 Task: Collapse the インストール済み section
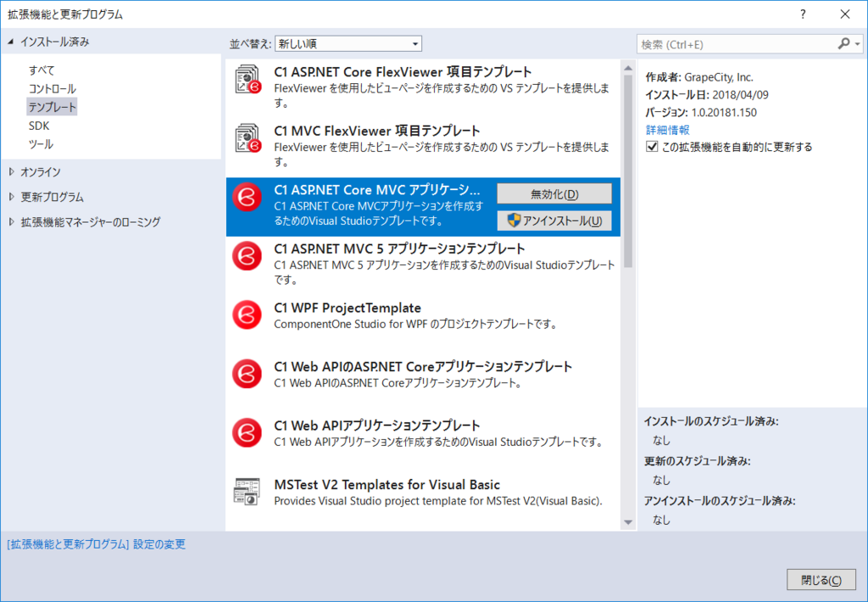(x=10, y=42)
